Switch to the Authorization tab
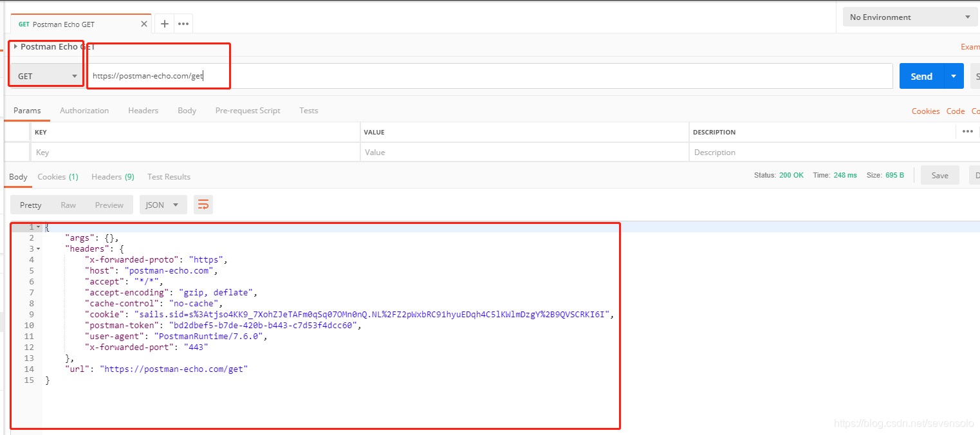Viewport: 980px width, 435px height. (x=84, y=111)
